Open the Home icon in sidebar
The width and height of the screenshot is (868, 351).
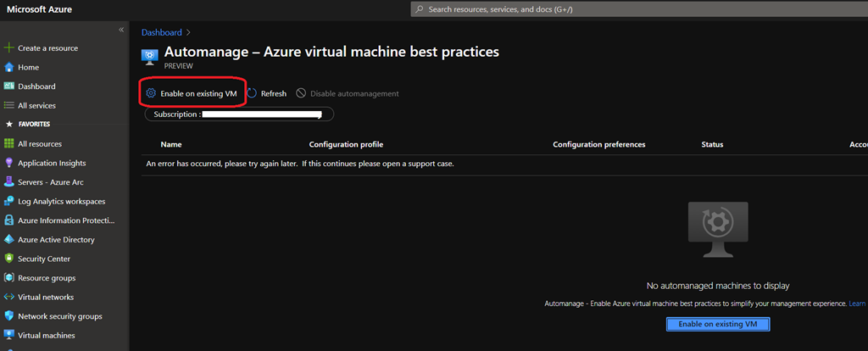(9, 68)
